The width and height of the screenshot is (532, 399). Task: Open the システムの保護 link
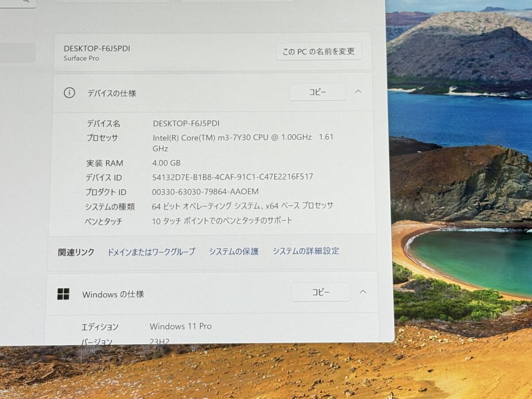(234, 251)
